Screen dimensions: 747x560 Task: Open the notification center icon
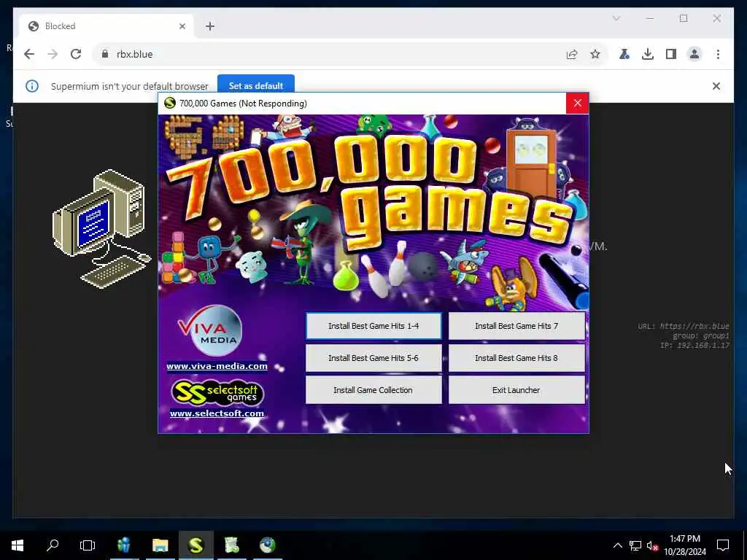click(x=723, y=545)
